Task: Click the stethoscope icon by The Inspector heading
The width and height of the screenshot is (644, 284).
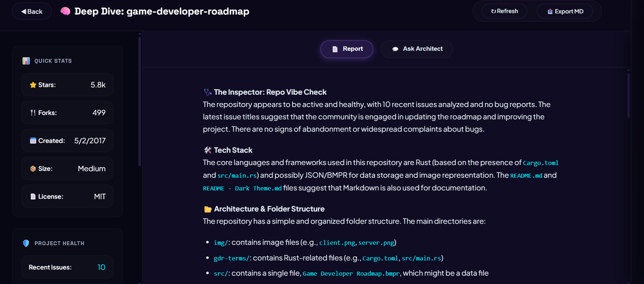Action: [208, 92]
